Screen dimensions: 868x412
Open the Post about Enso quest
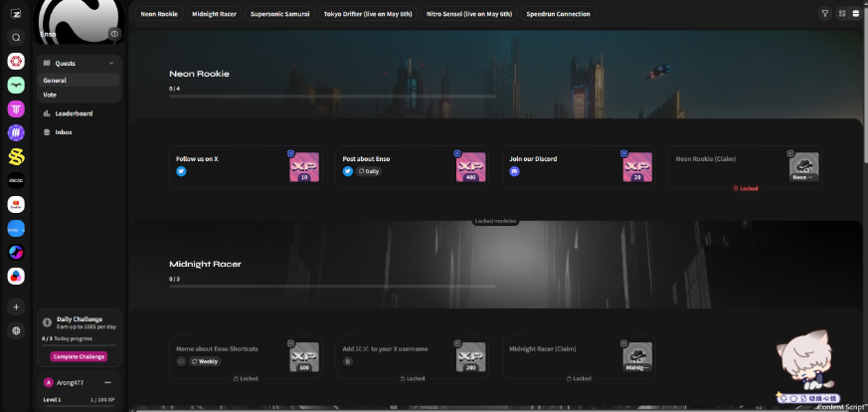coord(413,166)
